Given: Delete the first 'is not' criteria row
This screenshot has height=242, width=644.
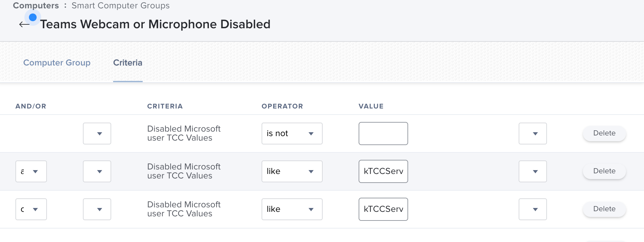Looking at the screenshot, I should 604,133.
